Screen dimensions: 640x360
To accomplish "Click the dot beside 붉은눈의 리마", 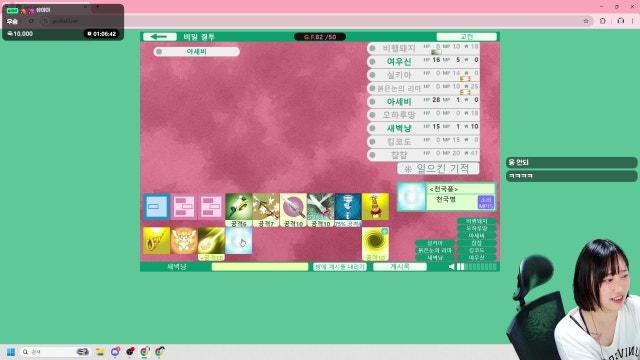I will pyautogui.click(x=372, y=88).
